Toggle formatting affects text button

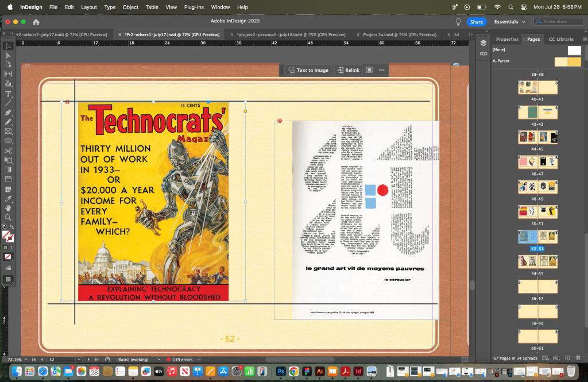(12, 247)
